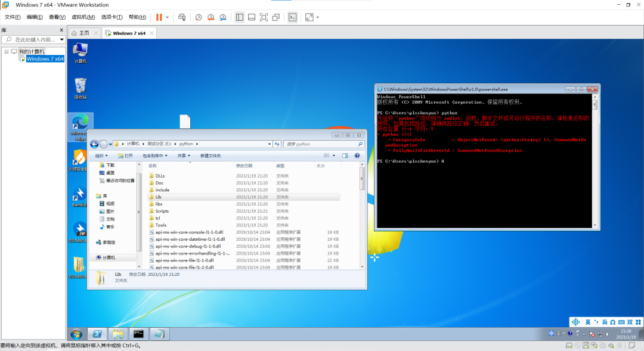Toggle the Explorer preview pane button

coord(345,156)
